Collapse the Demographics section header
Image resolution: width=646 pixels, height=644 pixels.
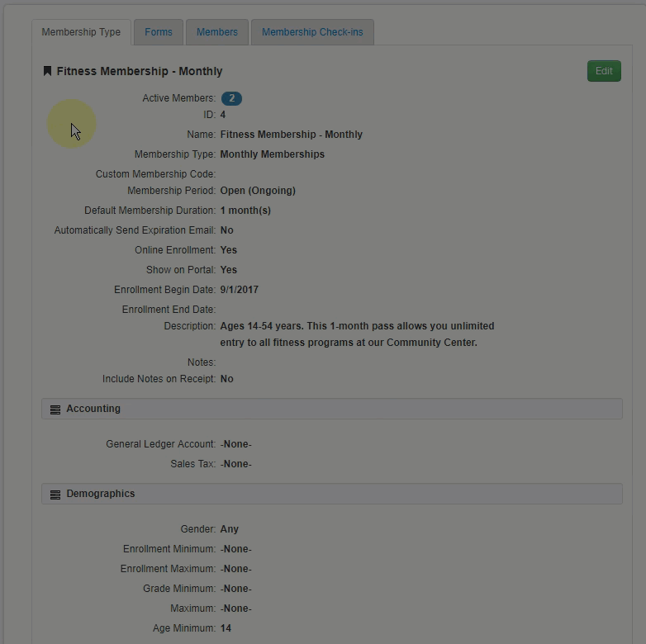(331, 494)
